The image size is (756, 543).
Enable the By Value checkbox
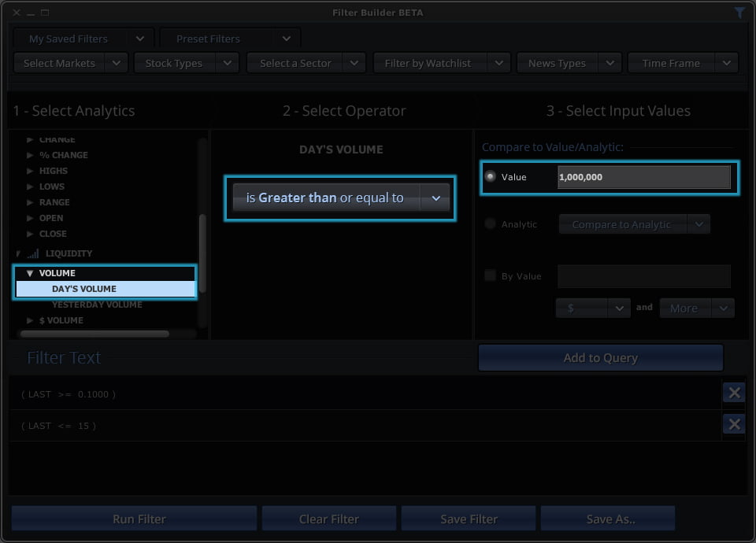click(491, 275)
